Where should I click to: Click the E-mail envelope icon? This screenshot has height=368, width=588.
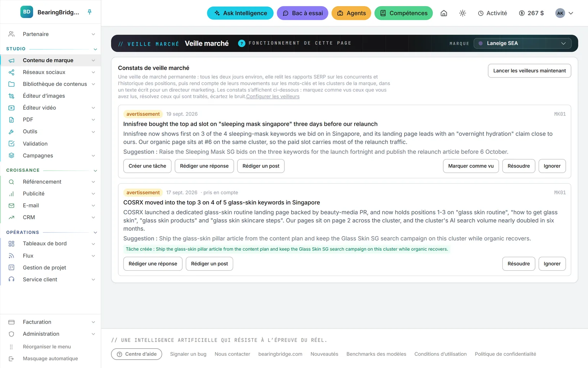pyautogui.click(x=11, y=205)
